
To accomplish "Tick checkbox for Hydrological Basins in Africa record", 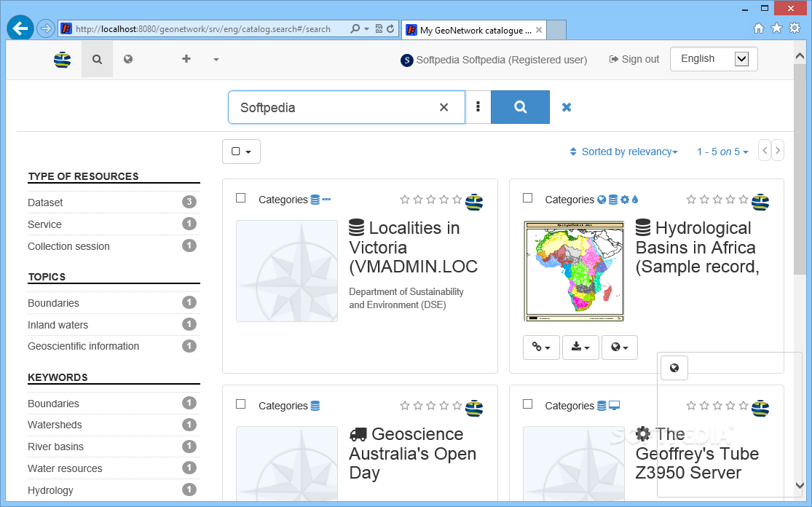I will [528, 198].
